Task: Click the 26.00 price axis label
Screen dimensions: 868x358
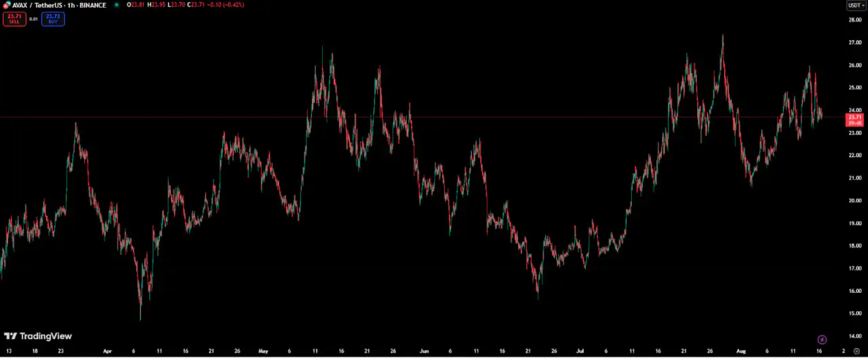Action: [x=854, y=65]
